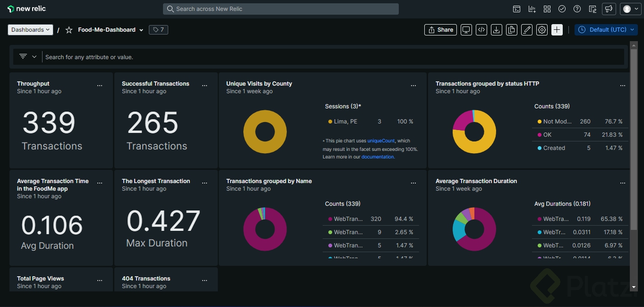Open the filter bar options dropdown

coord(28,57)
